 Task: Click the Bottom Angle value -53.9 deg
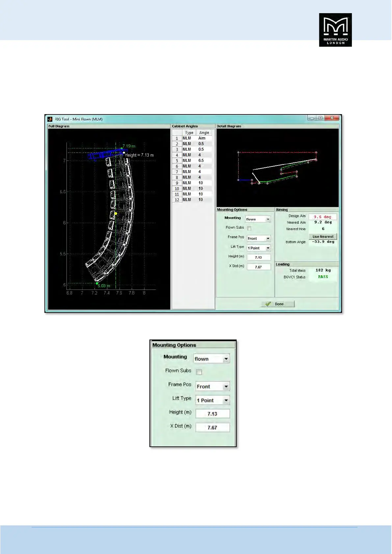click(x=323, y=242)
